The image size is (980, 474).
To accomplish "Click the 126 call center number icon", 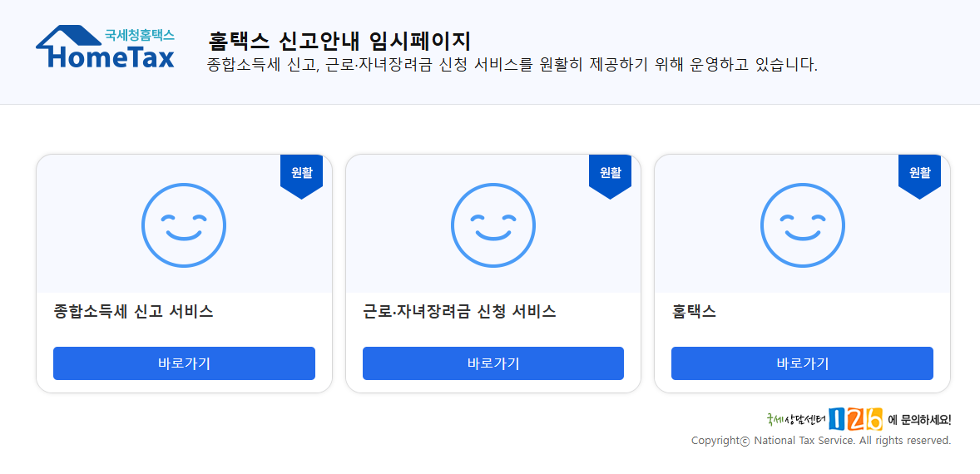I will pyautogui.click(x=855, y=419).
